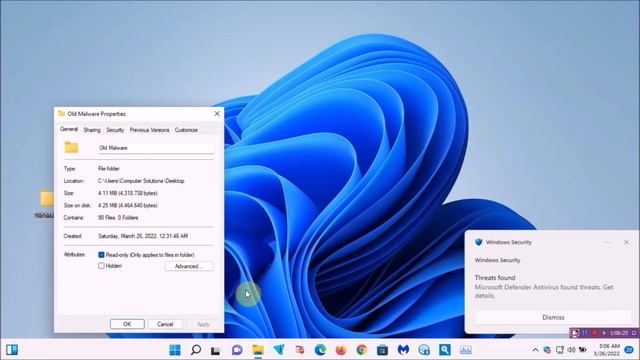Click the Windows Security notification shield icon

click(x=479, y=242)
